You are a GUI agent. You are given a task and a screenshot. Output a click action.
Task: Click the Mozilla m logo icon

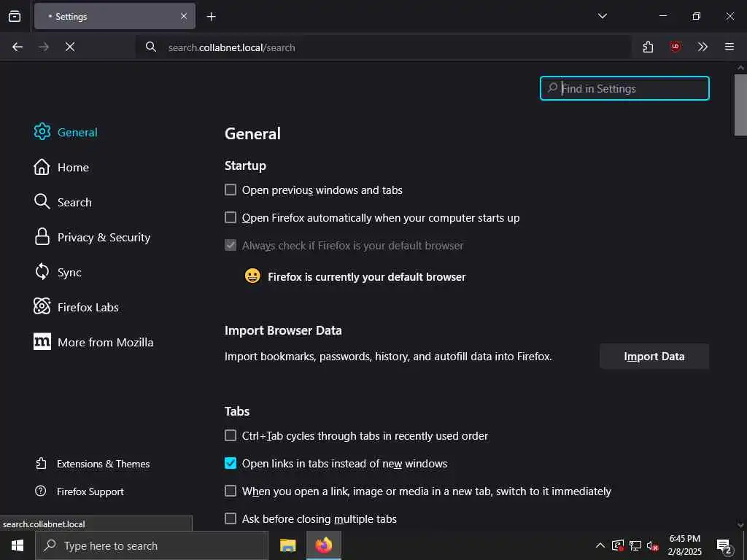click(42, 341)
